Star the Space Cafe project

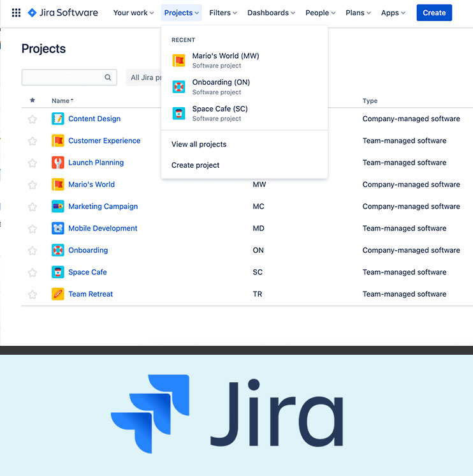(x=33, y=272)
